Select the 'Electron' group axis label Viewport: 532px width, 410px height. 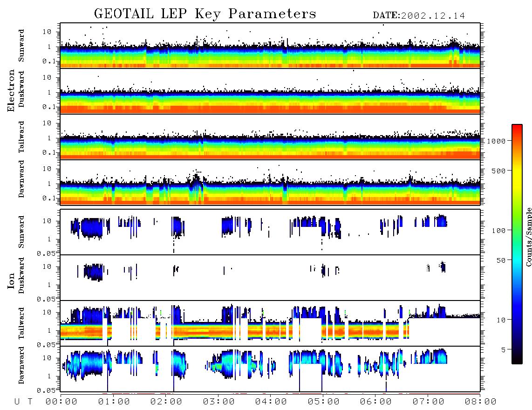[x=11, y=90]
